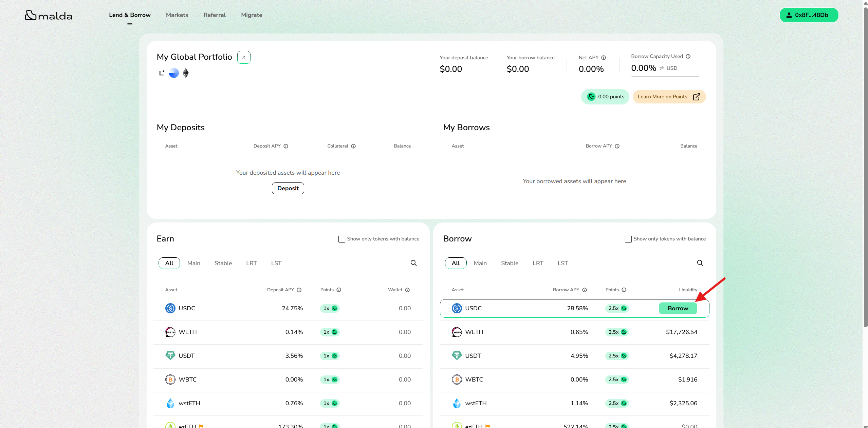
Task: Click the USD swap arrows icon
Action: coord(662,68)
